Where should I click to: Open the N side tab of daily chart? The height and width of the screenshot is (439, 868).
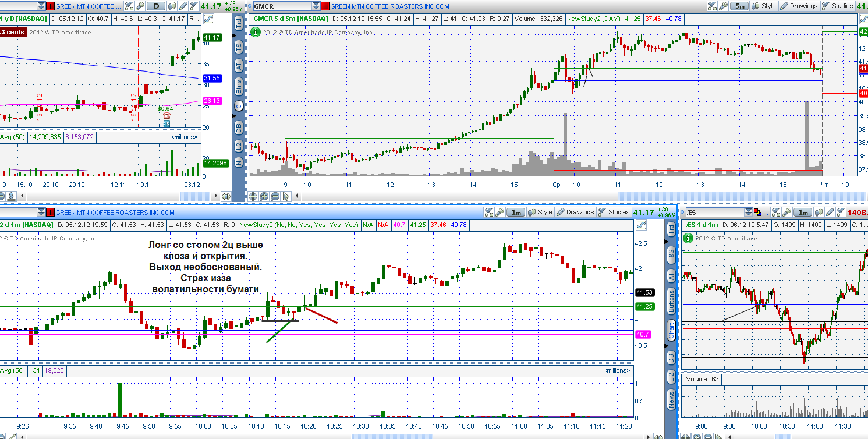click(238, 162)
